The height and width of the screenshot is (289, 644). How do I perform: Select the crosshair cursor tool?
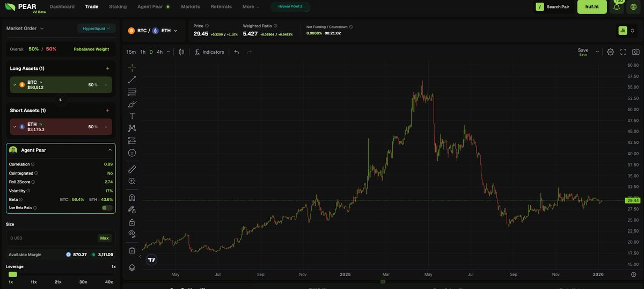[132, 68]
